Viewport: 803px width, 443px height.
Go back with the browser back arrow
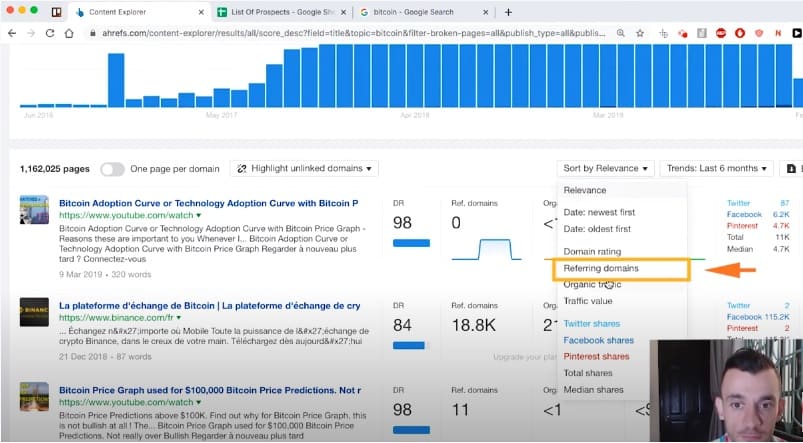point(12,33)
